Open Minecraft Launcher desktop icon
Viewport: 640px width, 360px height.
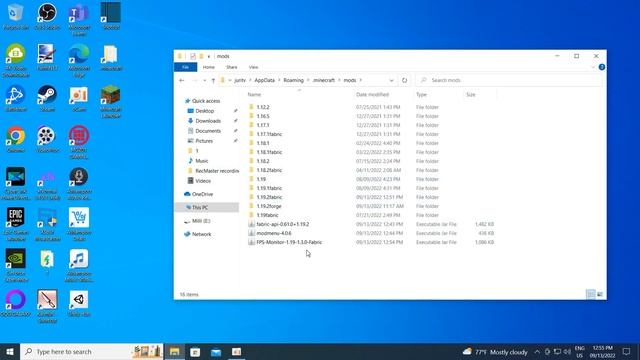[111, 102]
